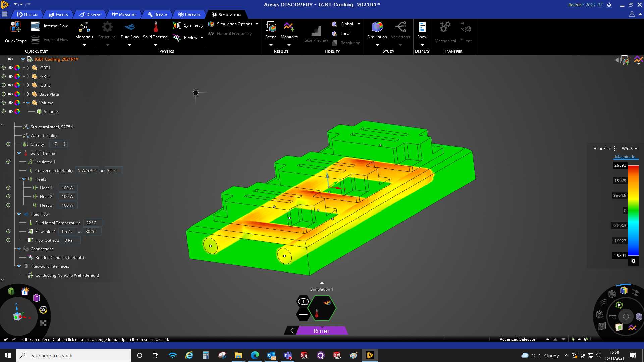Click the Simulation 1 label
The height and width of the screenshot is (362, 644).
coord(321,289)
